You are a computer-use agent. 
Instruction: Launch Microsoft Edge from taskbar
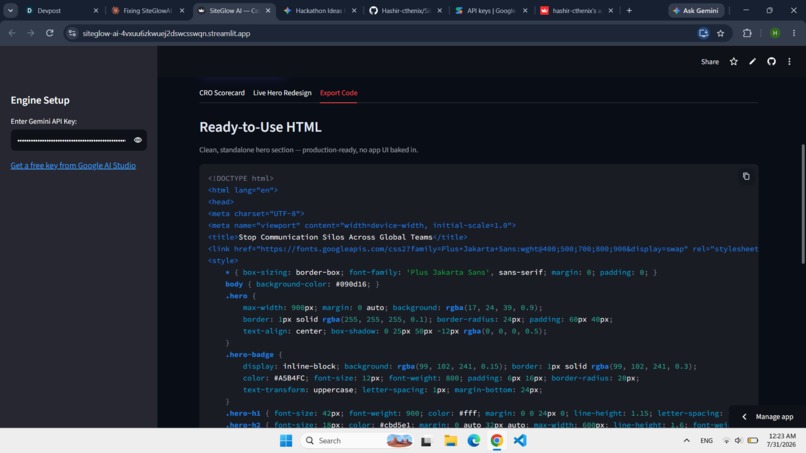point(473,441)
